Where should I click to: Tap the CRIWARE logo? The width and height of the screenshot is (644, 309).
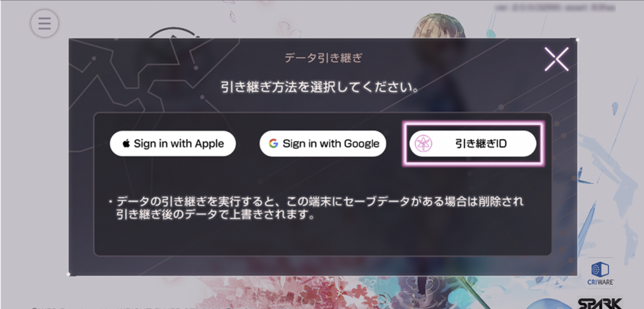pos(600,273)
